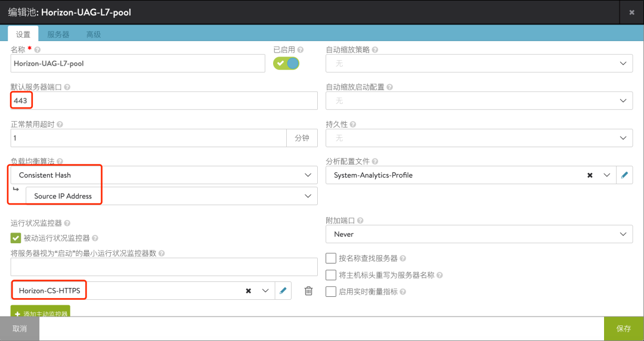Open help icon next to 运行状况监控器
The image size is (644, 341).
[67, 223]
